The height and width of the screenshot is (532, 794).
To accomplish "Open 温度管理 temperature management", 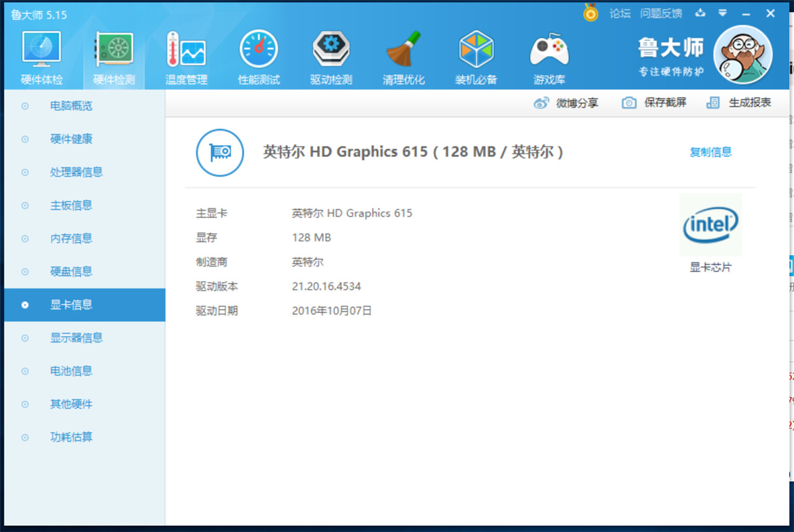I will [186, 59].
